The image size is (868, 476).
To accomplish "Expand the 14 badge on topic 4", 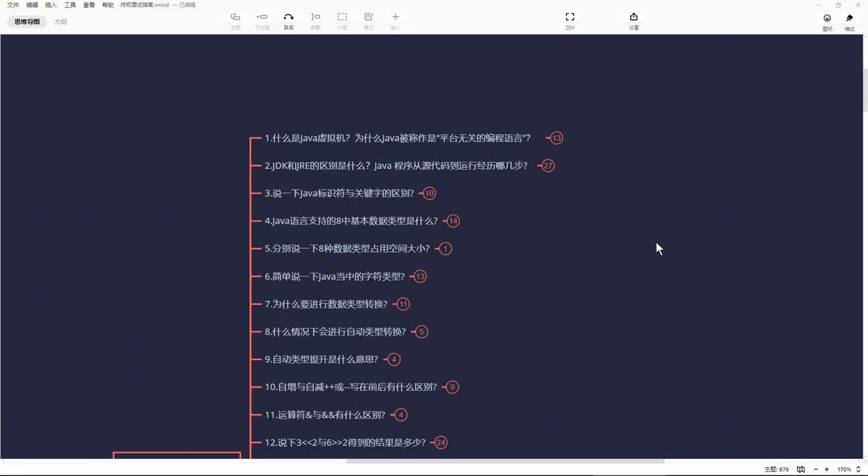I will (x=452, y=221).
